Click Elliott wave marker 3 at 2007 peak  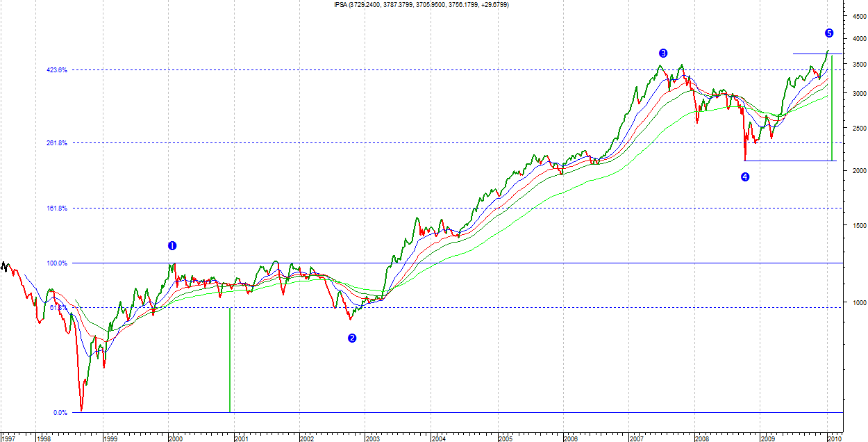[663, 53]
